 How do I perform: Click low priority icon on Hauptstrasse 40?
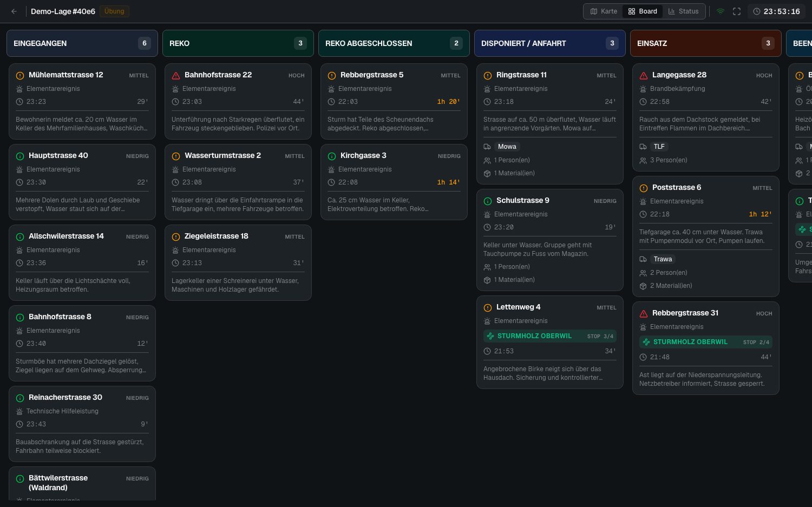20,156
